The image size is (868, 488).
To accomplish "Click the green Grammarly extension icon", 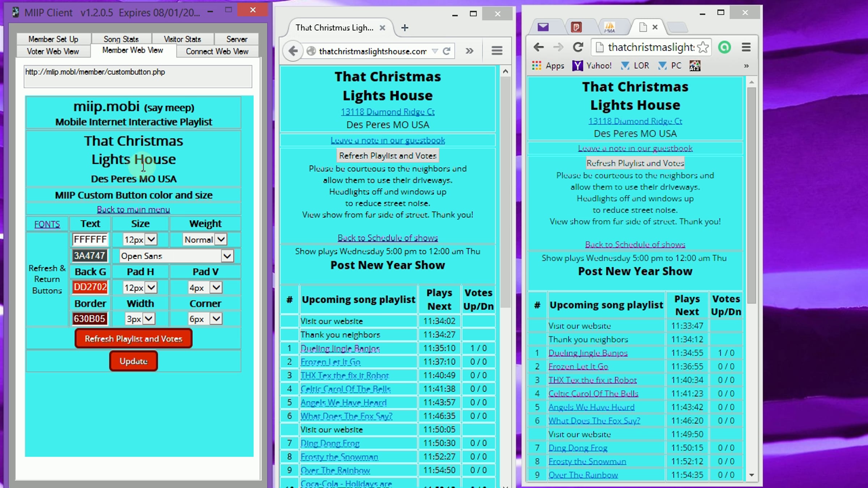I will [x=724, y=47].
